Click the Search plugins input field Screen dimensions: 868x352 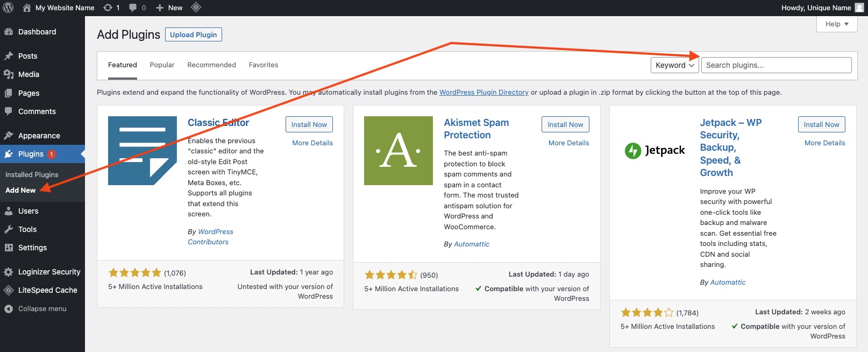777,65
